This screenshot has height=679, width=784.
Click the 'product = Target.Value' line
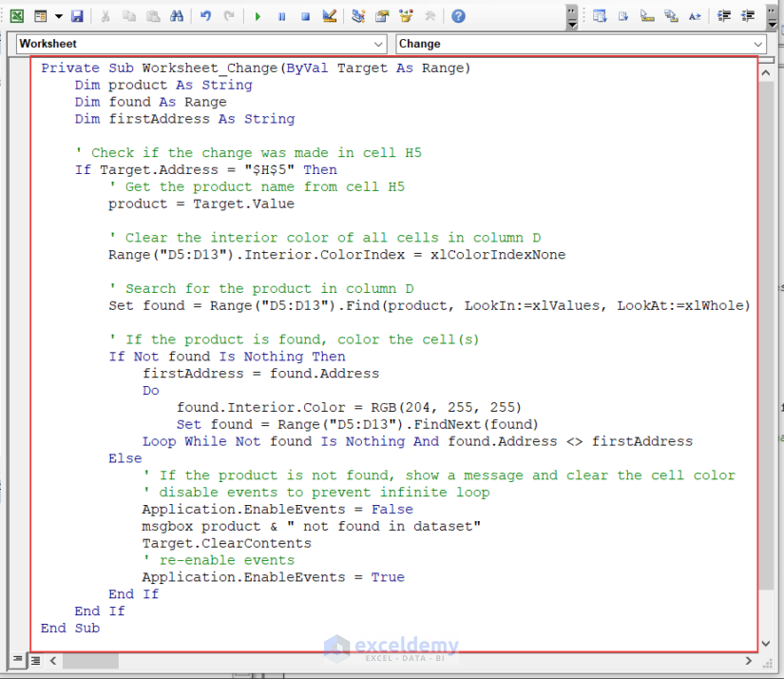pos(201,204)
